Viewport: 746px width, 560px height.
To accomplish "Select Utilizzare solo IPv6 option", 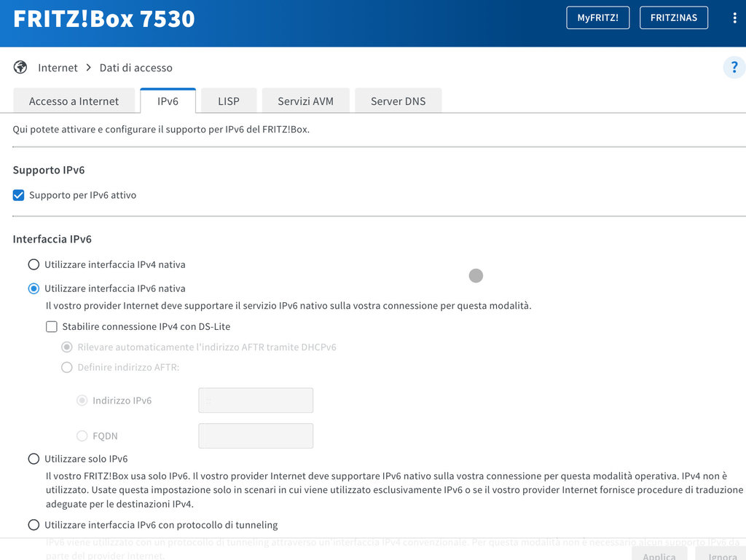I will [x=34, y=459].
